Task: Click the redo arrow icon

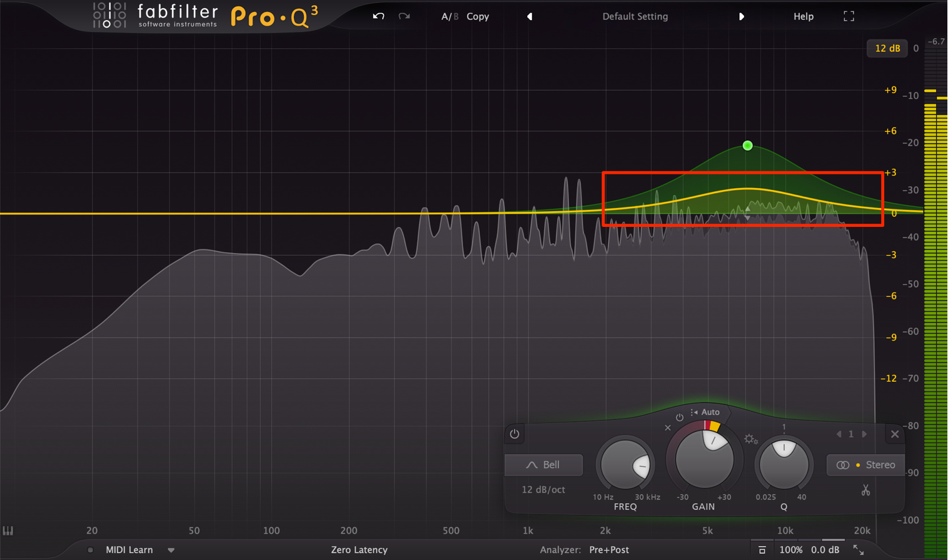Action: coord(405,16)
